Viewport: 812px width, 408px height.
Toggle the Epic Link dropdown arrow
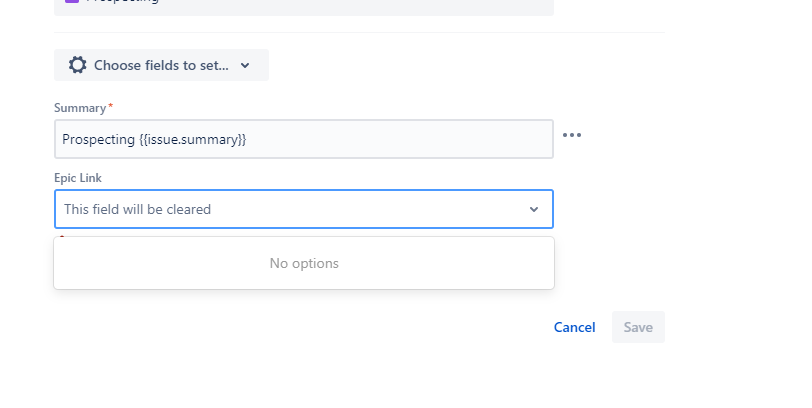tap(533, 209)
